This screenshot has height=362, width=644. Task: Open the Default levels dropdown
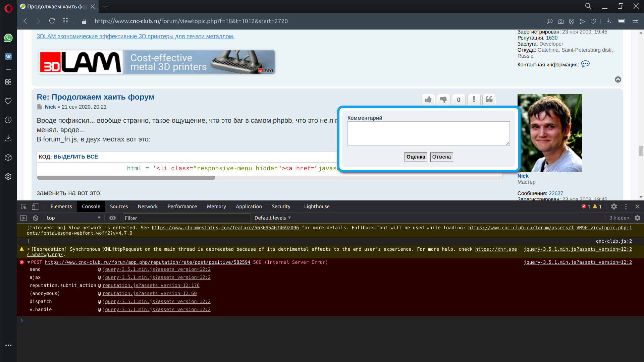(272, 218)
